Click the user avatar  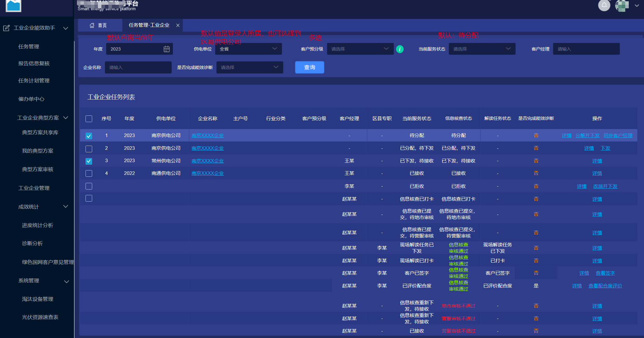click(622, 5)
